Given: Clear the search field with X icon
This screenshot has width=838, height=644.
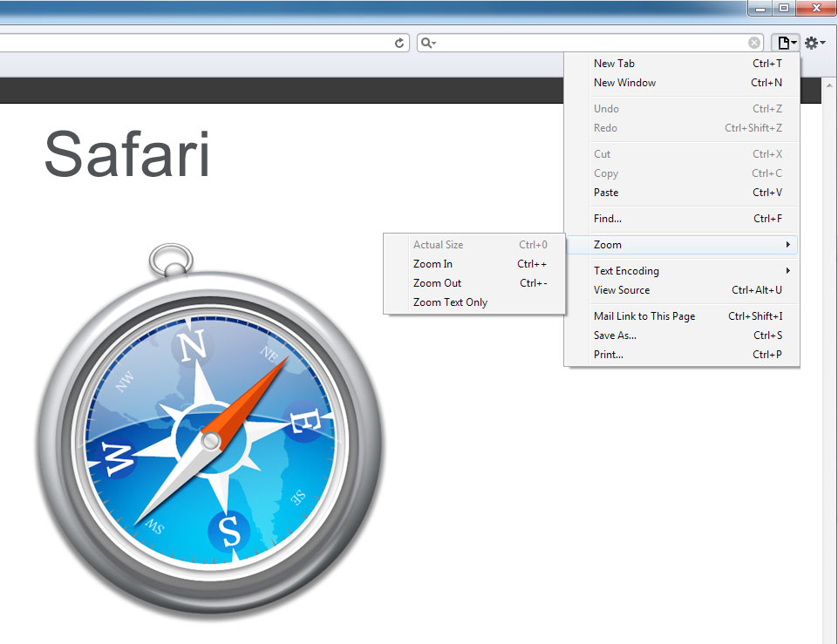Looking at the screenshot, I should tap(754, 43).
